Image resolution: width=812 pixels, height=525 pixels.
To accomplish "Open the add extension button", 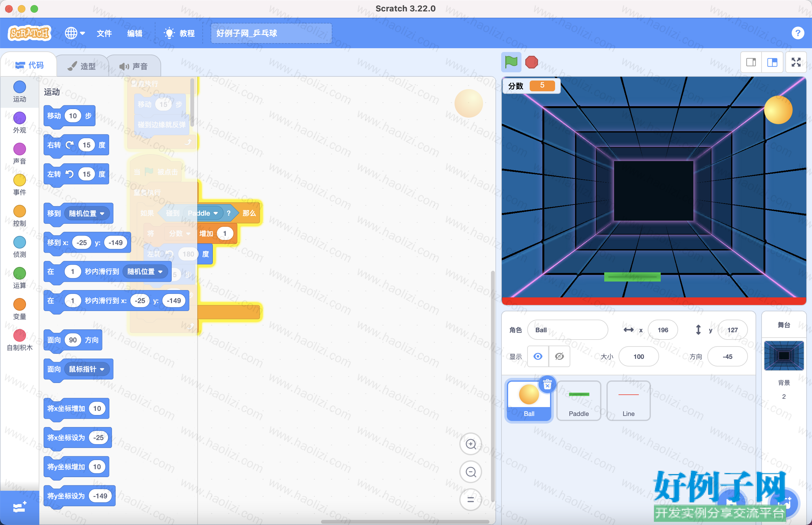I will coord(19,507).
